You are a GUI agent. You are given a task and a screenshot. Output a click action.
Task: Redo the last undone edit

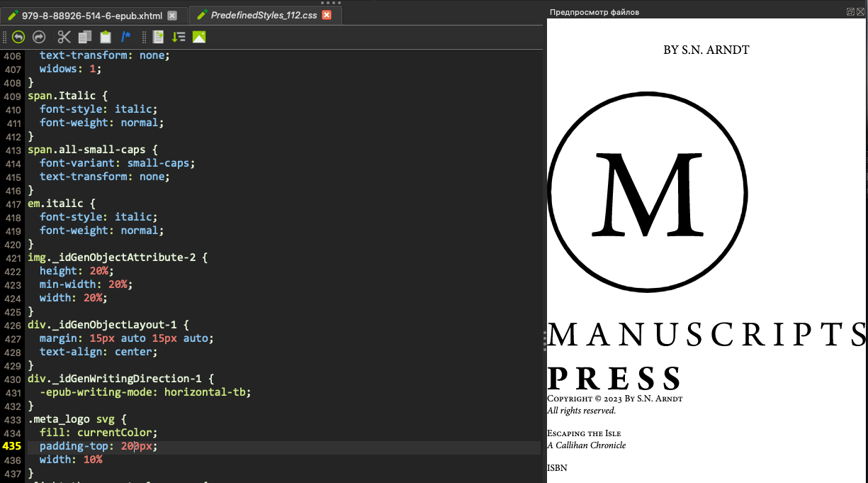39,37
